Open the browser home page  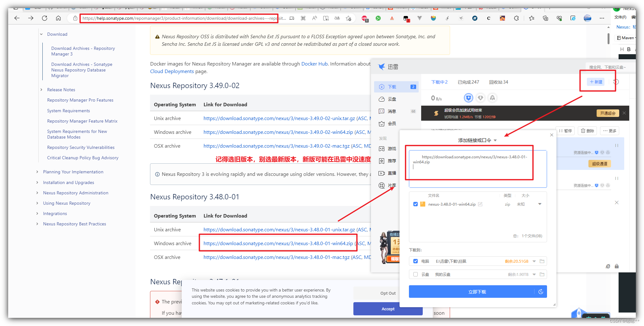pyautogui.click(x=58, y=18)
